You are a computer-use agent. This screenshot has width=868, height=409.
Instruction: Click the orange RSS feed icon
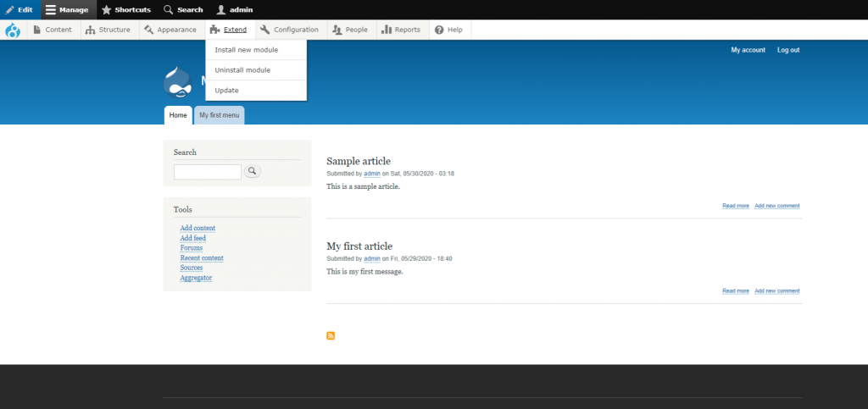coord(331,336)
